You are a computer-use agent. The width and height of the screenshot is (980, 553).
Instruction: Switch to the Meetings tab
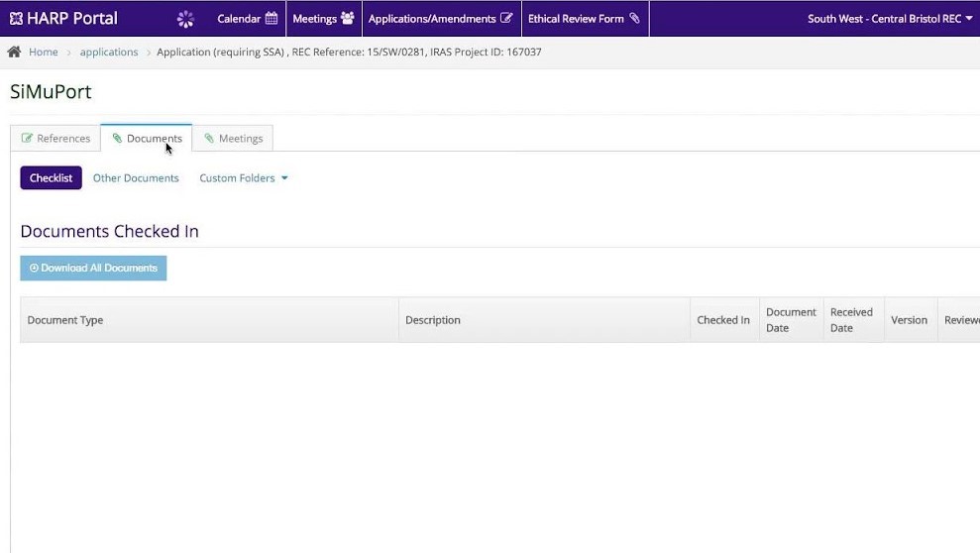(x=233, y=139)
